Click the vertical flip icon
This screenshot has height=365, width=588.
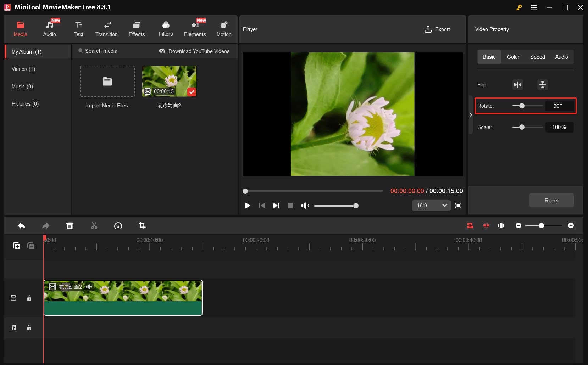[542, 85]
